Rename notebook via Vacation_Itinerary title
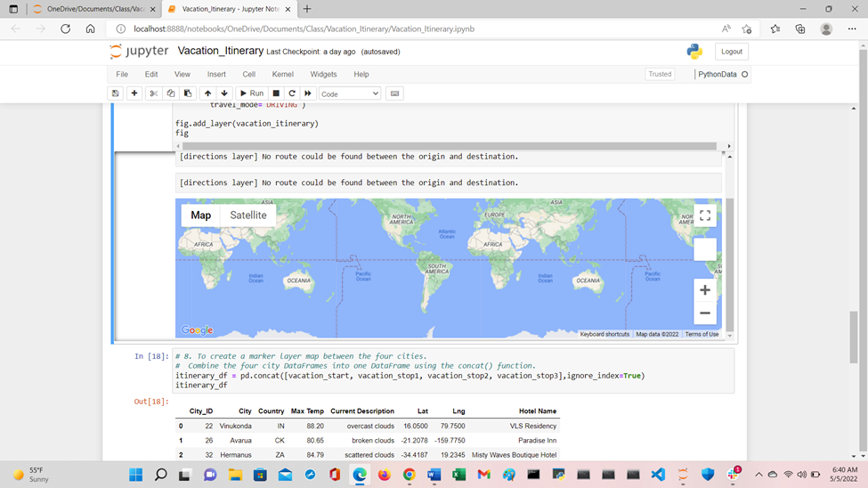868x488 pixels. point(220,51)
